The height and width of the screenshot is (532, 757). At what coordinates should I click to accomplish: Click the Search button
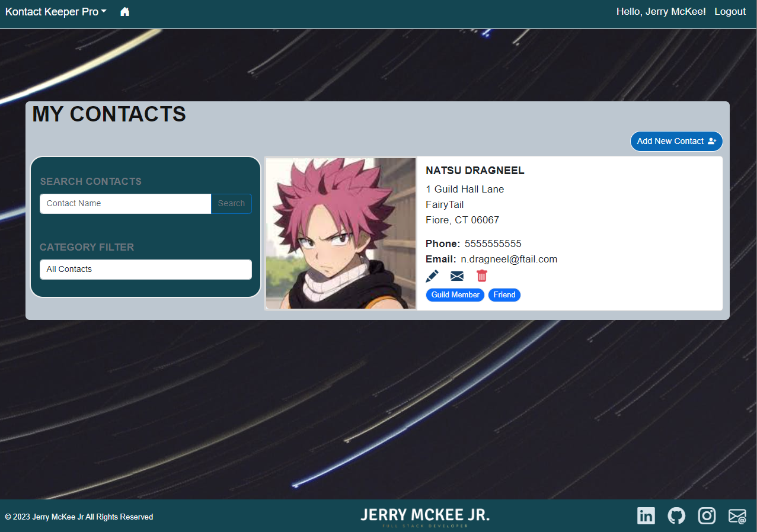pyautogui.click(x=231, y=204)
